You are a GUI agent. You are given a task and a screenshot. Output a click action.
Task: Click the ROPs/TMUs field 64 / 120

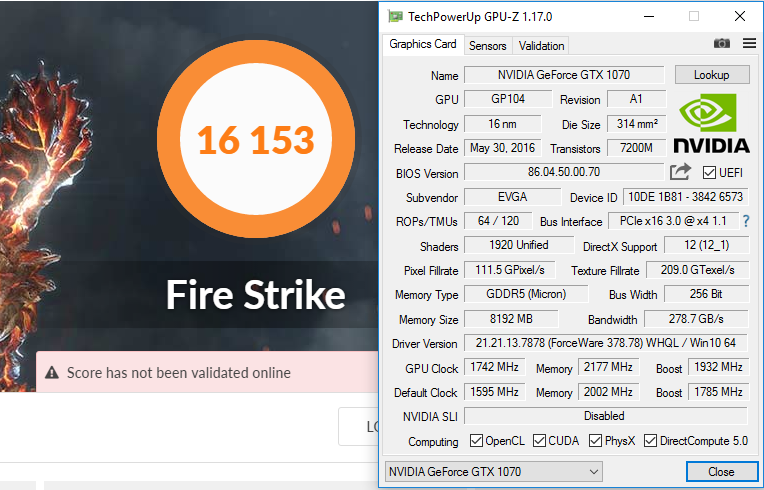click(x=498, y=221)
